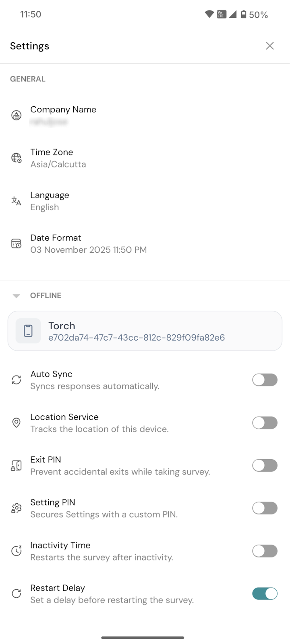This screenshot has width=290, height=644.
Task: Click the Setting PIN gear-lock icon
Action: pyautogui.click(x=16, y=508)
